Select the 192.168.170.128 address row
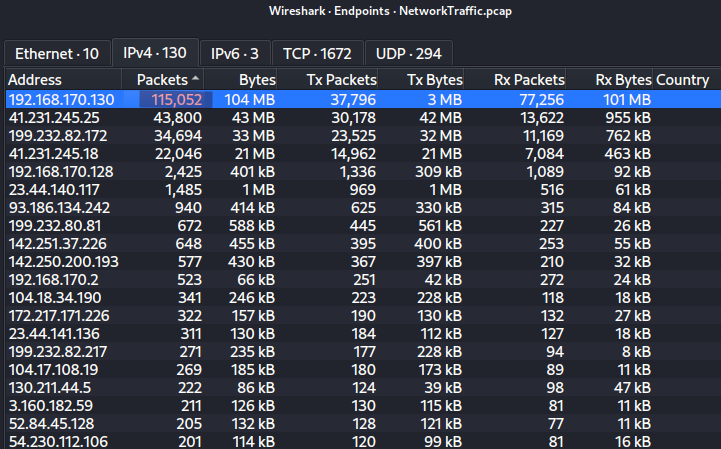This screenshot has width=721, height=449. (x=363, y=172)
